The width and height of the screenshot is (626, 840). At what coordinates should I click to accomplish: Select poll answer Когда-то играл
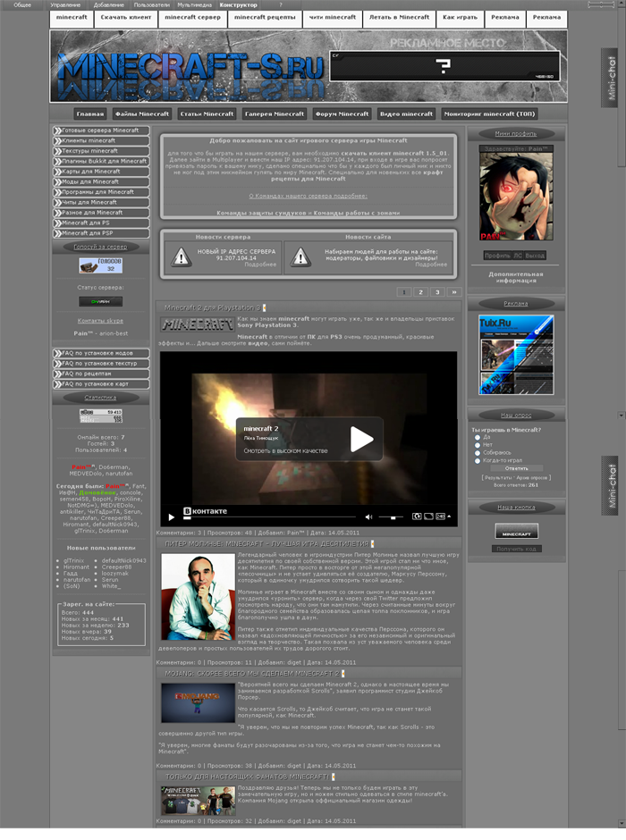[478, 461]
